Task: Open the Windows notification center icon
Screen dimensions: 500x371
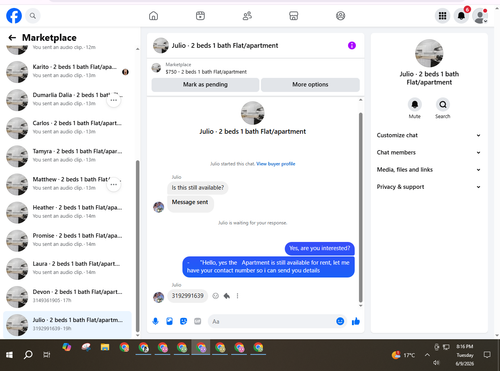Action: [x=487, y=355]
